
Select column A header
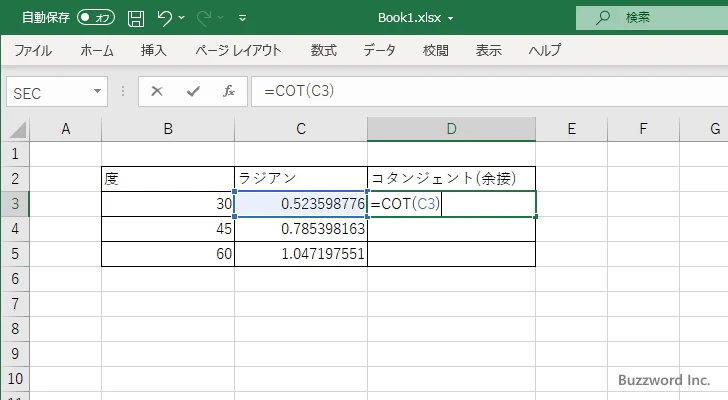(65, 129)
